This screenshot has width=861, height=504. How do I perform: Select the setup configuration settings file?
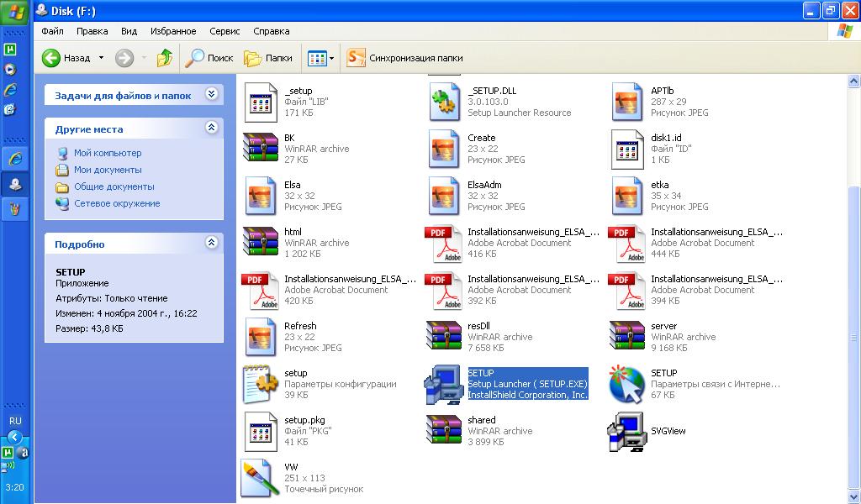(260, 384)
